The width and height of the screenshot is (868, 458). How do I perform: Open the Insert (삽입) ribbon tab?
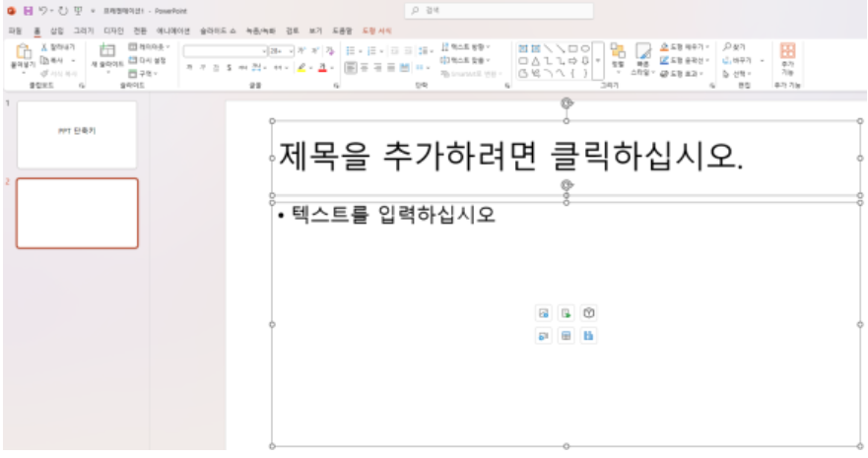(56, 31)
